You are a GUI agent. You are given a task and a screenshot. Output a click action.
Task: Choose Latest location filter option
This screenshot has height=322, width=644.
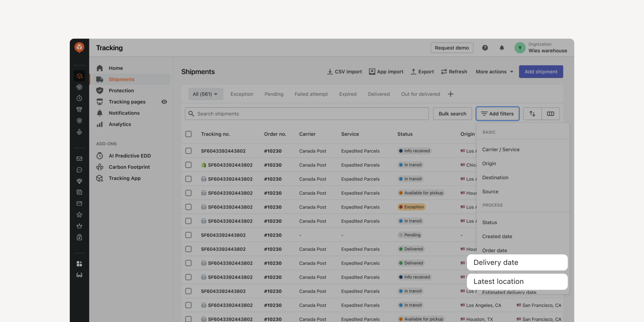pos(517,281)
